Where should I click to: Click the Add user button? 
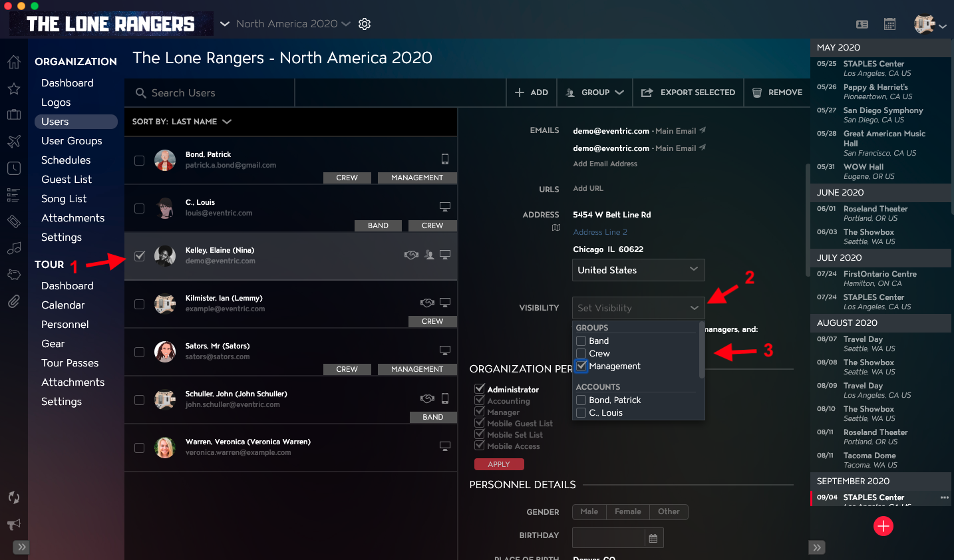tap(532, 92)
